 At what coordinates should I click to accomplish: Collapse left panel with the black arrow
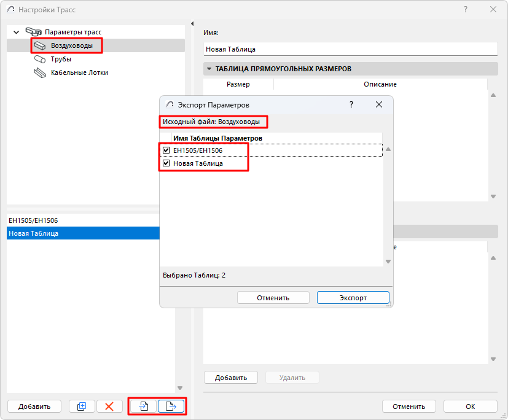pyautogui.click(x=192, y=23)
